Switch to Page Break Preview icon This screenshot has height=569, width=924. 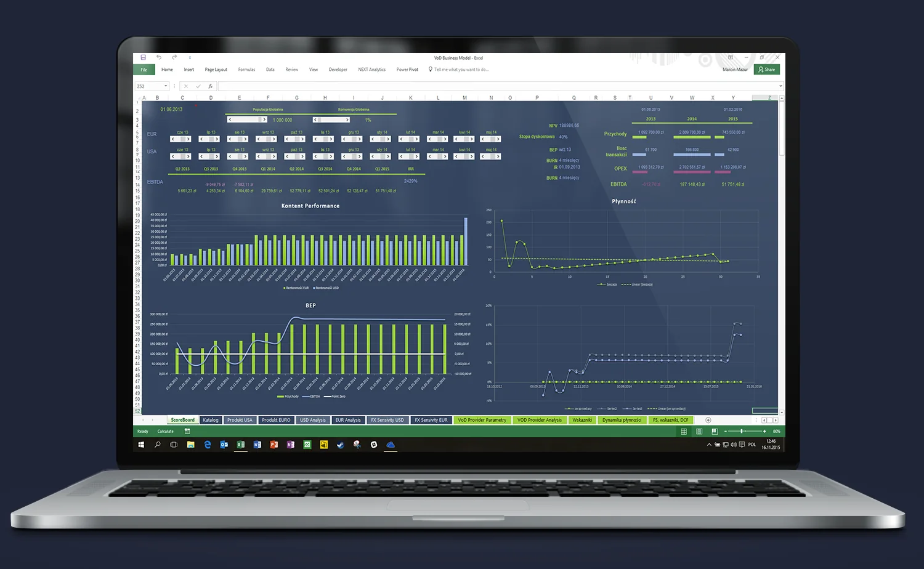(715, 431)
